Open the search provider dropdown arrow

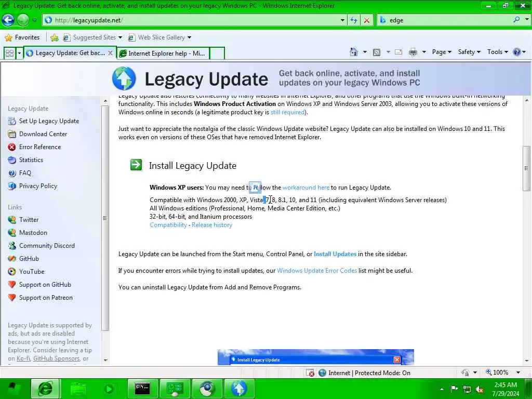[x=527, y=20]
